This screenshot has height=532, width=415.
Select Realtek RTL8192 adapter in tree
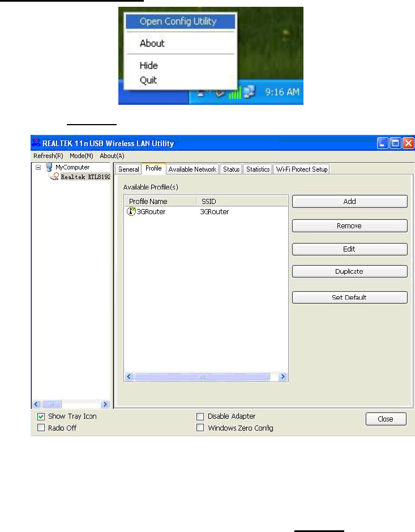point(85,177)
